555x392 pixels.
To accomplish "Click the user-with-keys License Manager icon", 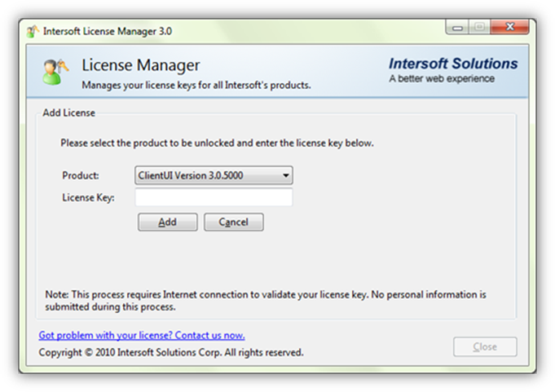I will (55, 72).
